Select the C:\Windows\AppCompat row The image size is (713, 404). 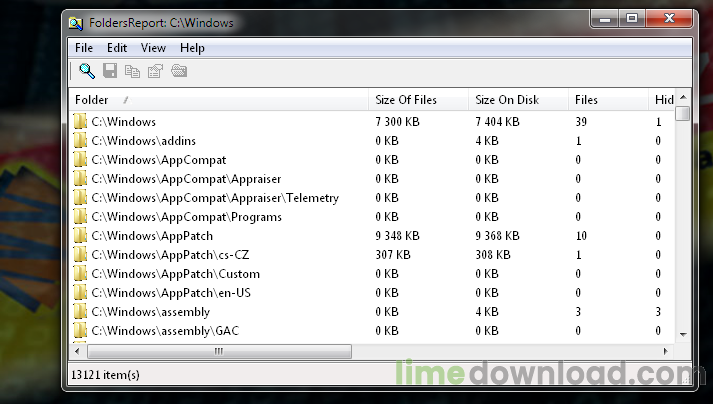(x=372, y=160)
